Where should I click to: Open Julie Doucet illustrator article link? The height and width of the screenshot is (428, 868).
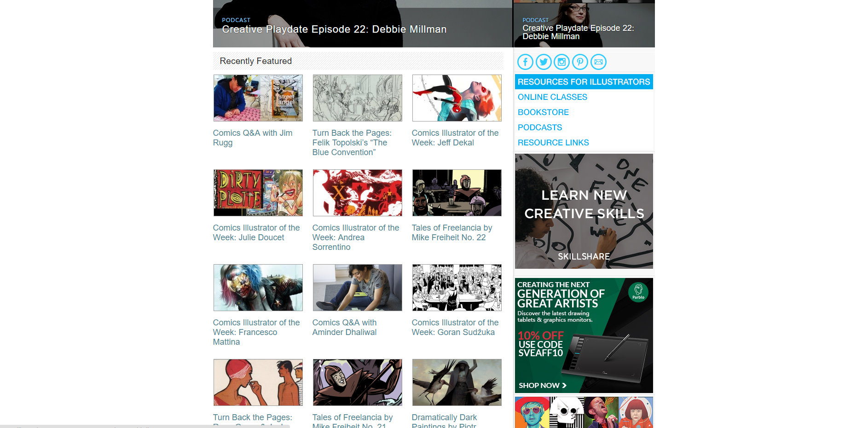point(256,232)
